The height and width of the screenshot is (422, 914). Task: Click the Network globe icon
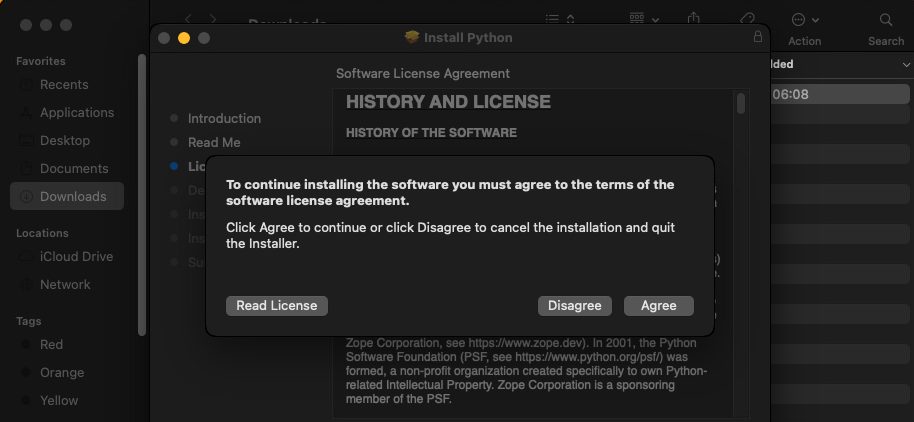[x=26, y=284]
